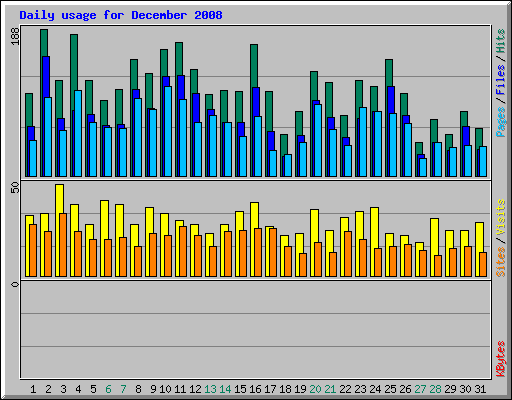Click the x-axis day label '16'
Viewport: 512px width, 400px height.
(x=255, y=389)
